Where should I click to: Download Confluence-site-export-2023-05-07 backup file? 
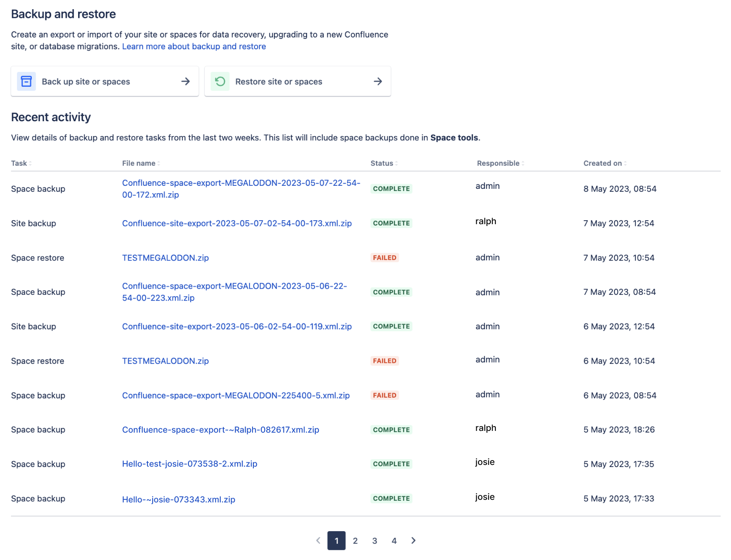(236, 223)
